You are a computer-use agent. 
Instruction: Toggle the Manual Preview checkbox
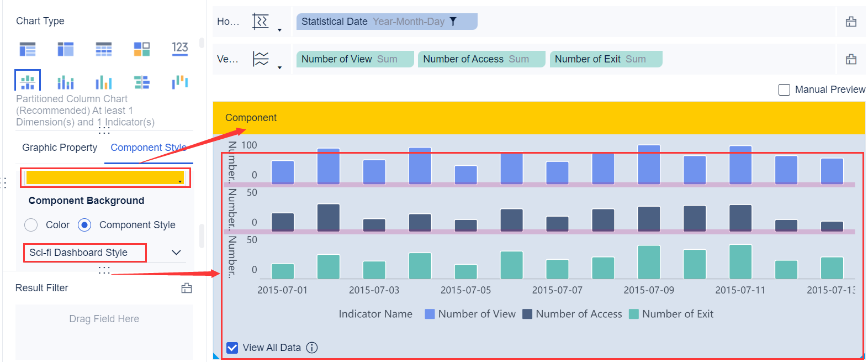tap(784, 90)
